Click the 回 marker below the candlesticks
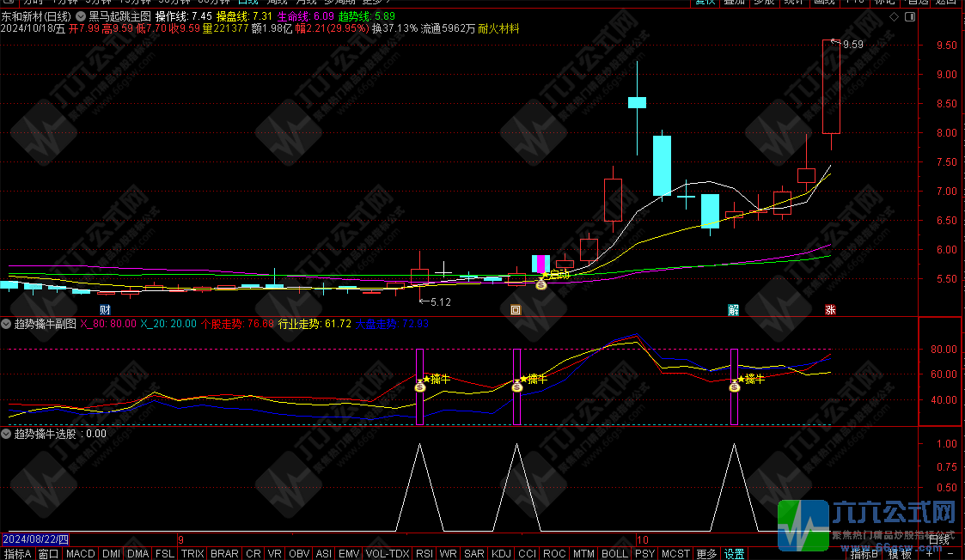Viewport: 965px width, 560px height. coord(516,309)
